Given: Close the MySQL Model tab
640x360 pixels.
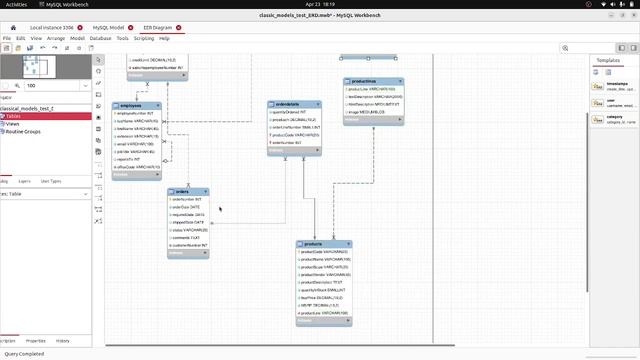Looking at the screenshot, I should [131, 28].
